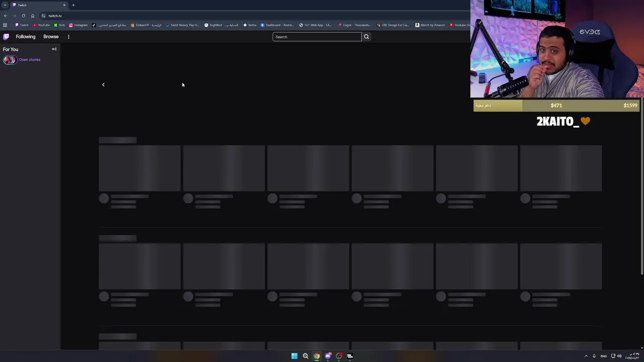Viewport: 644px width, 362px height.
Task: Close the Twitch browser tab
Action: pyautogui.click(x=64, y=5)
